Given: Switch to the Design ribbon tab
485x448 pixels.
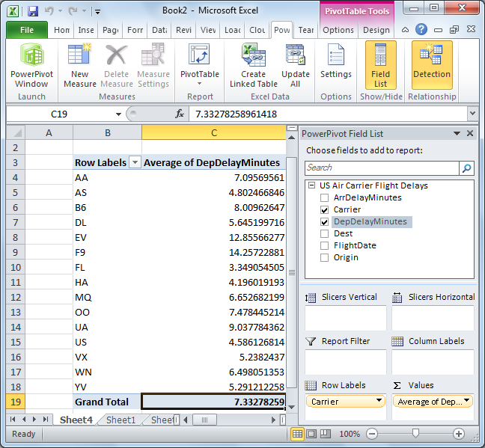Looking at the screenshot, I should click(376, 30).
